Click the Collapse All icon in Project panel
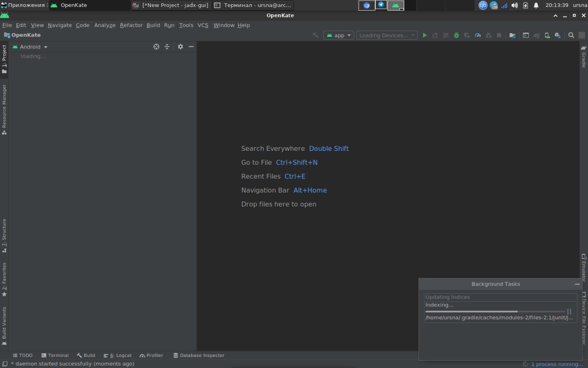The image size is (588, 368). tap(167, 47)
